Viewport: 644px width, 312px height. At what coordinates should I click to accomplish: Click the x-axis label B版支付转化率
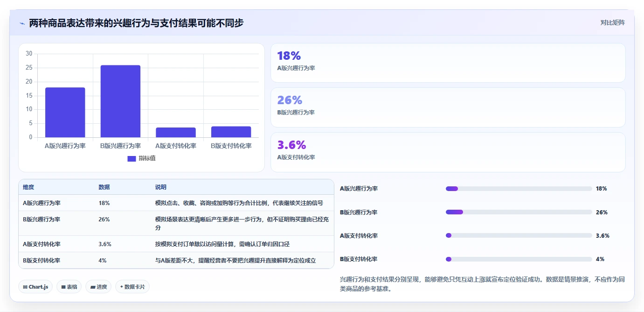pos(231,146)
